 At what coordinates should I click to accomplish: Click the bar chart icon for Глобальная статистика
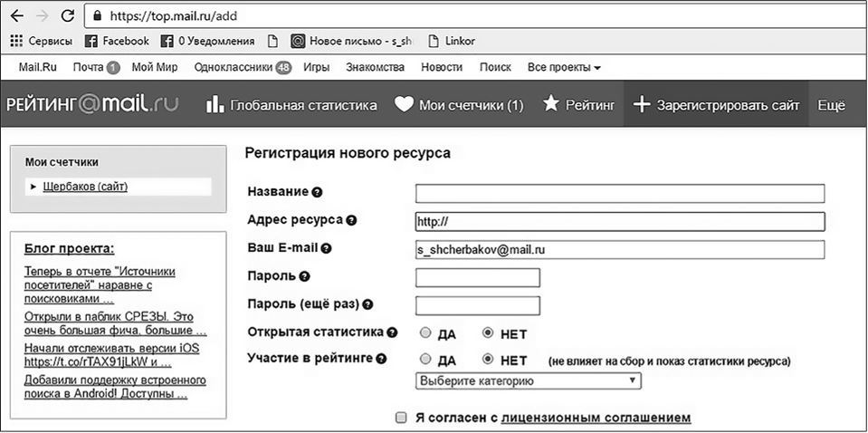(x=215, y=105)
